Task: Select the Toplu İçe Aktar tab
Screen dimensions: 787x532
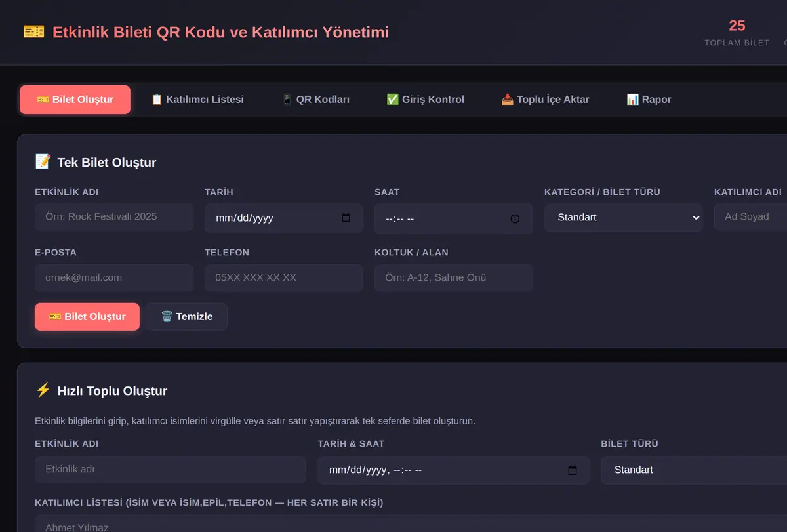Action: 545,100
